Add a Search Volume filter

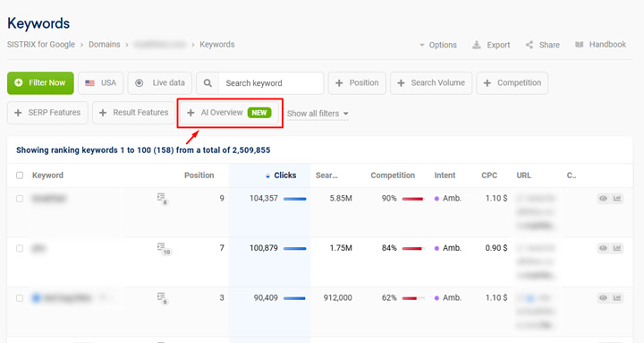pos(431,83)
